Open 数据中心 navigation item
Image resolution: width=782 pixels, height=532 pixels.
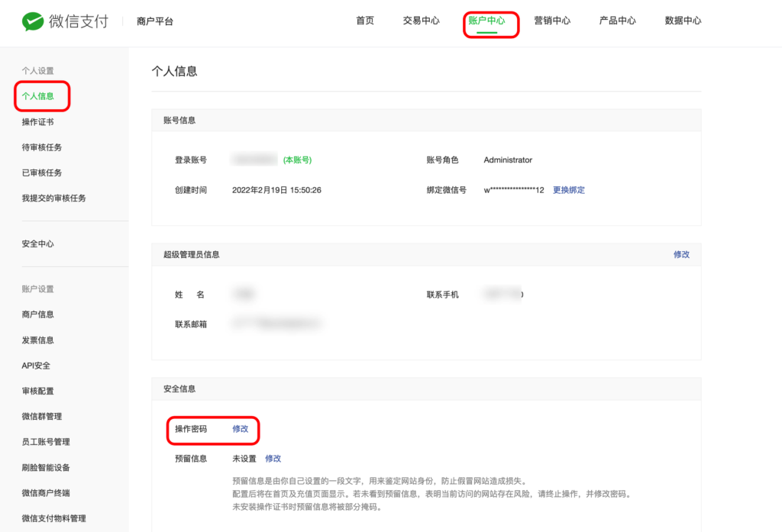pos(682,21)
